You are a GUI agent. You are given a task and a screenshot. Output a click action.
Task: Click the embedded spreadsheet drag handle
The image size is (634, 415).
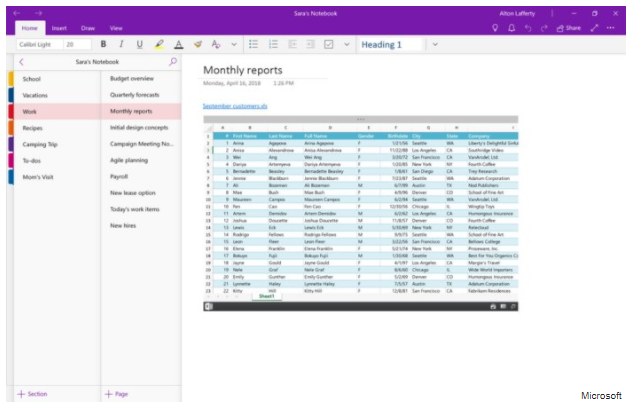tap(361, 119)
